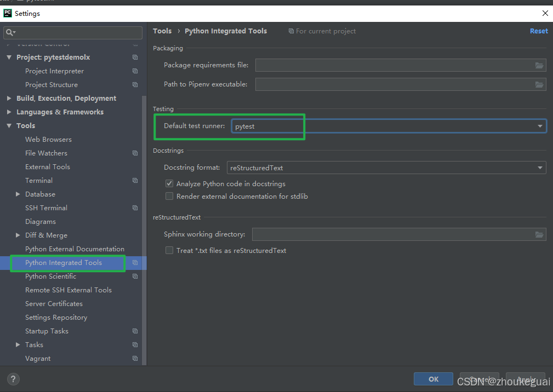Select Remote SSH External Tools entry

pyautogui.click(x=69, y=290)
